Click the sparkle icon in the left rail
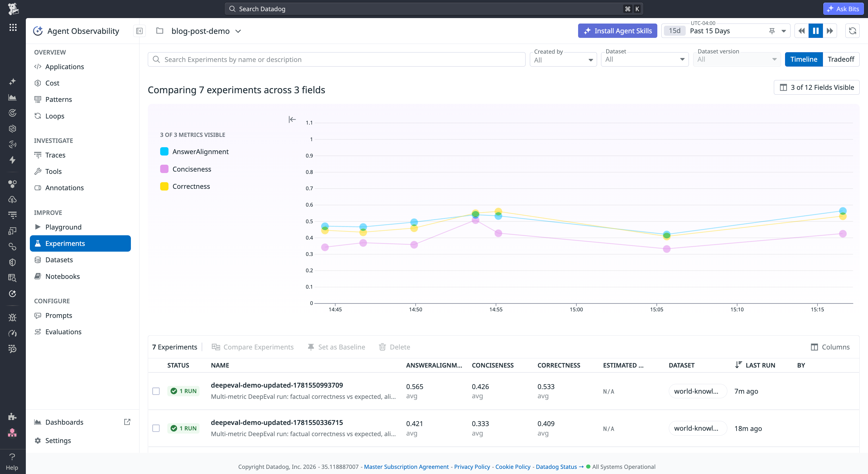The width and height of the screenshot is (868, 474). tap(12, 81)
